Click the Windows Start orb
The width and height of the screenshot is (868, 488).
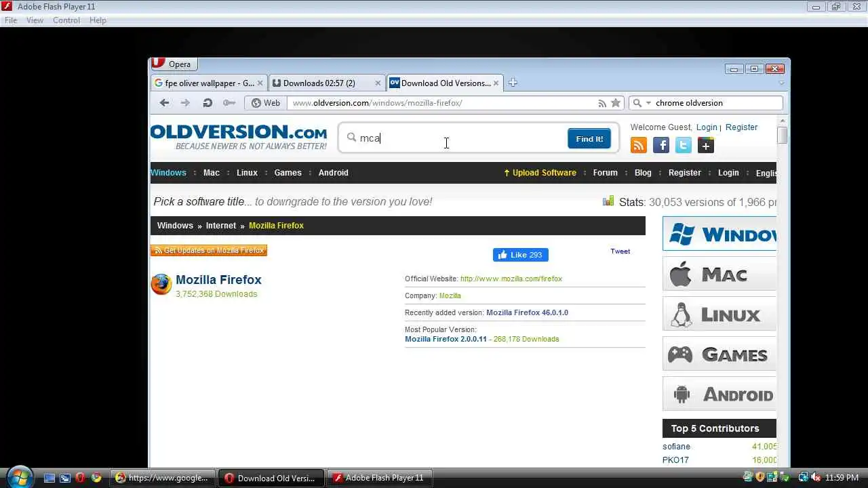(x=19, y=476)
